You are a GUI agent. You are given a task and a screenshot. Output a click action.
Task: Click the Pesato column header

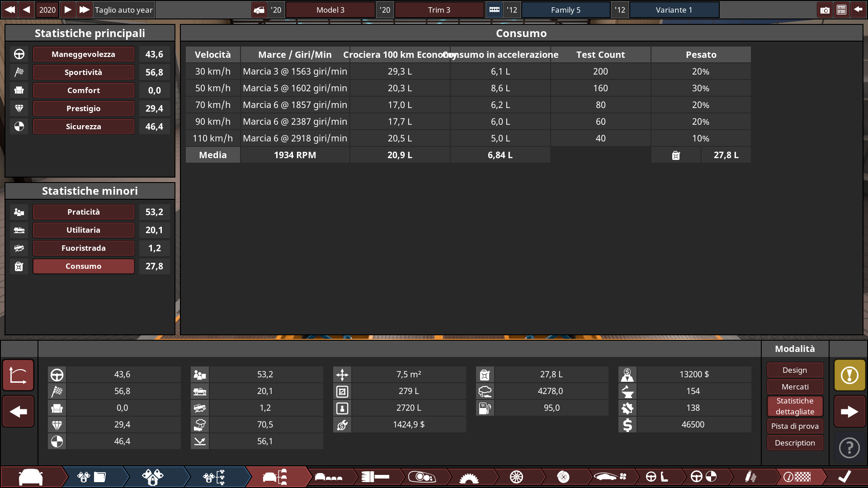pyautogui.click(x=701, y=55)
